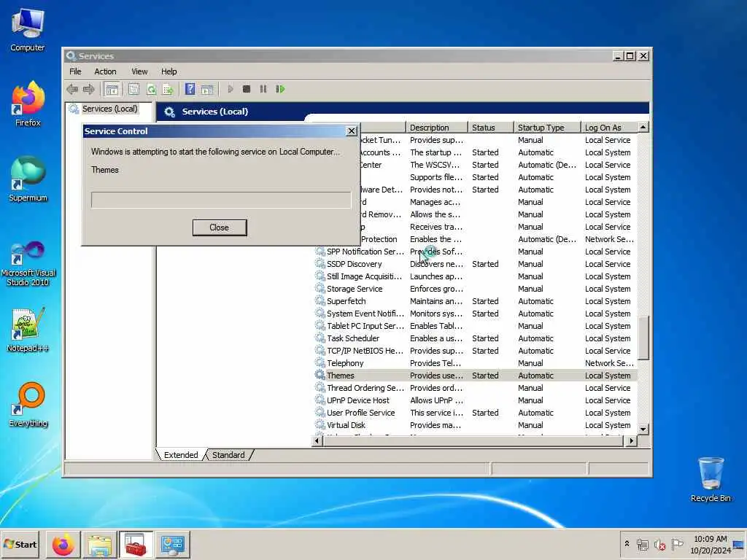Click Firefox icon in taskbar

63,544
